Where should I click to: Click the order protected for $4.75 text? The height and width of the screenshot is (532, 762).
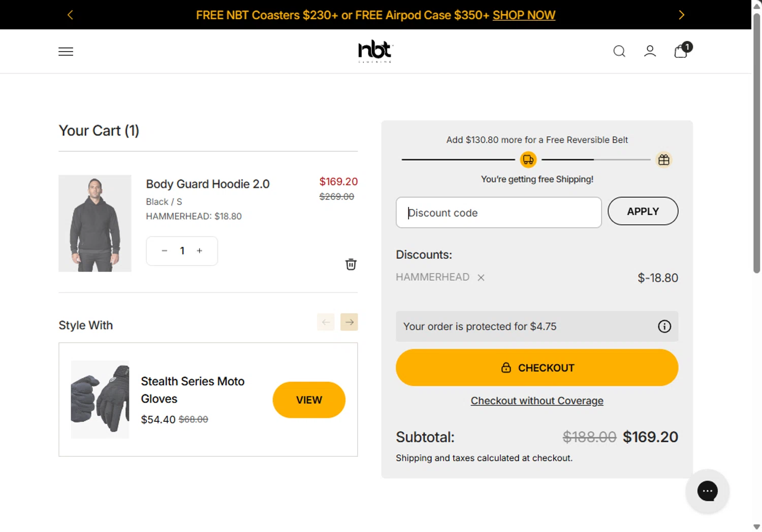(x=480, y=326)
